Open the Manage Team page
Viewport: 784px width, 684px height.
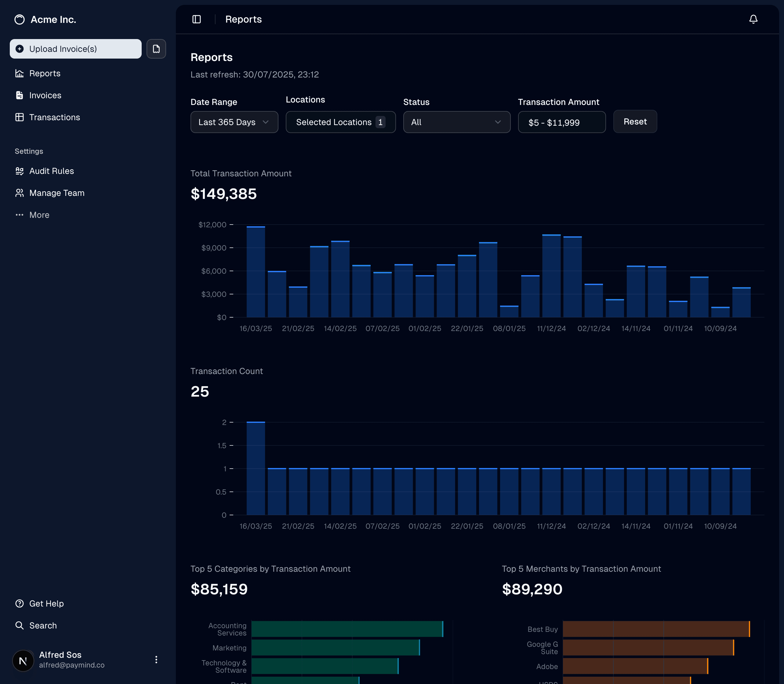pyautogui.click(x=56, y=193)
